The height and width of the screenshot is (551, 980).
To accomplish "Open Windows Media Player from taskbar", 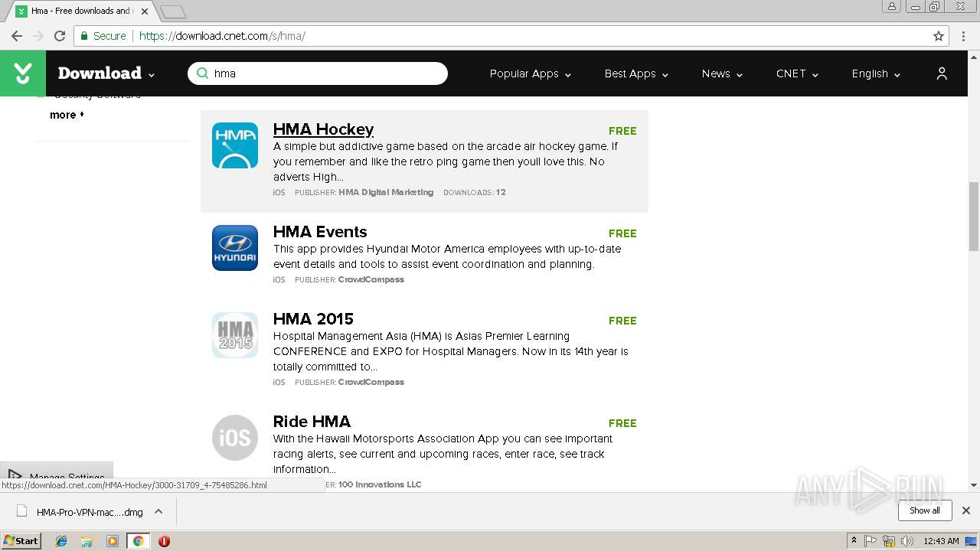I will point(113,541).
